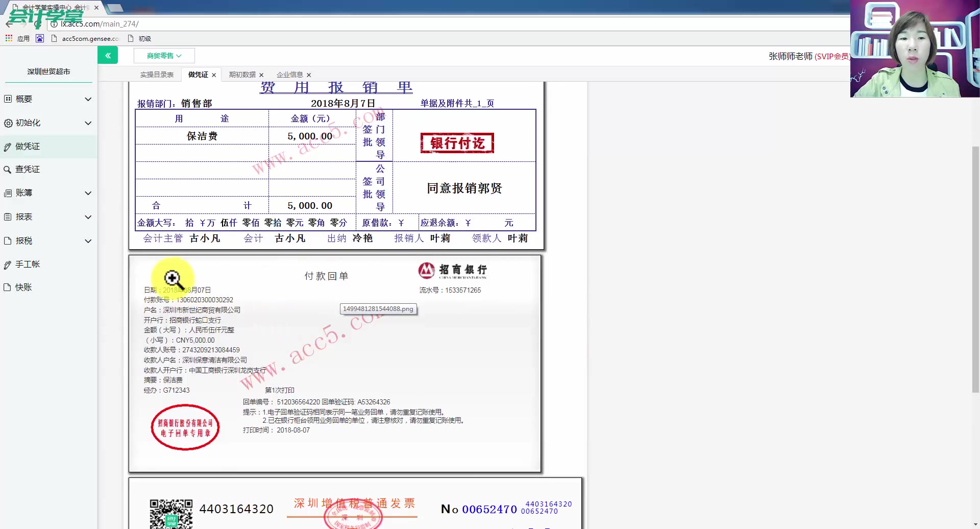
Task: Expand the 初始化 section chevron
Action: tap(88, 123)
